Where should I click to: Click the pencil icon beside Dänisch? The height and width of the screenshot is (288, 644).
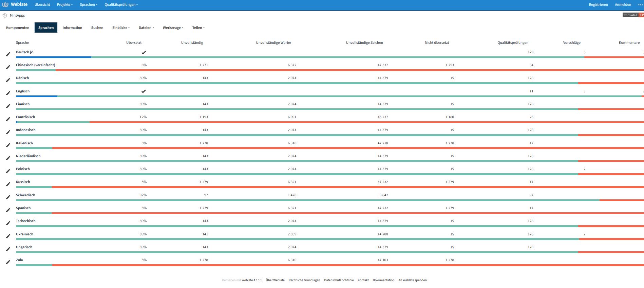(8, 80)
